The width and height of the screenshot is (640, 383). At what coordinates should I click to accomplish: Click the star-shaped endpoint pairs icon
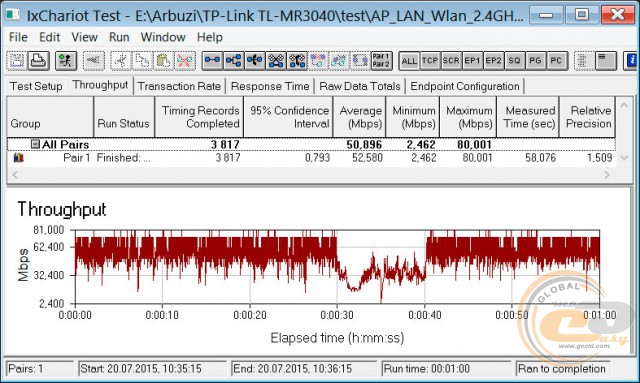click(x=255, y=61)
